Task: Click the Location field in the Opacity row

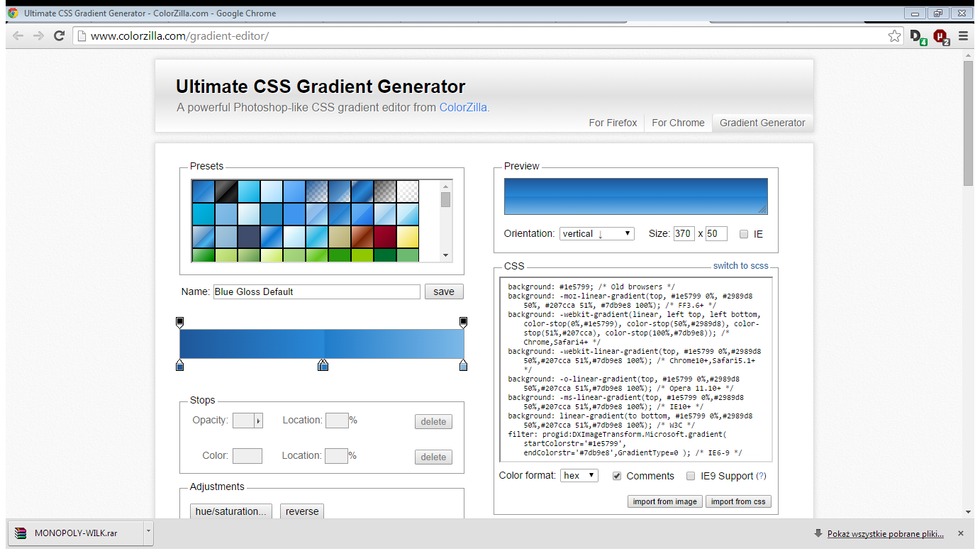Action: (x=337, y=421)
